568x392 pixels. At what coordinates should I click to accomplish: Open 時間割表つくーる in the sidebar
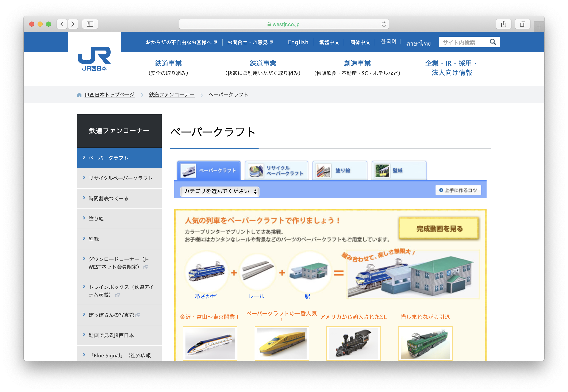tap(108, 199)
